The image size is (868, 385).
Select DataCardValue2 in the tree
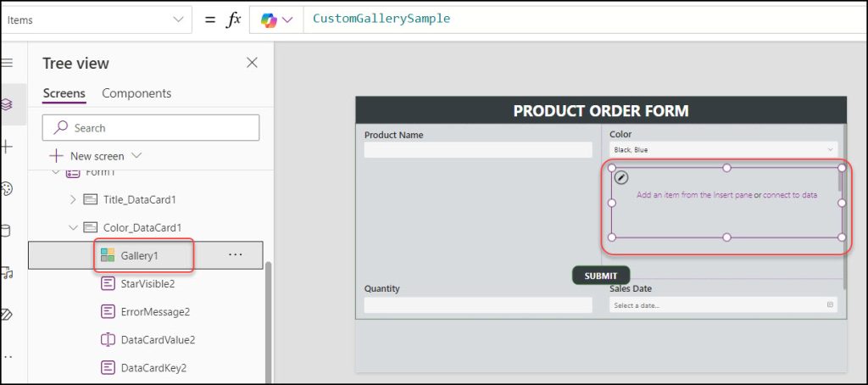coord(158,339)
